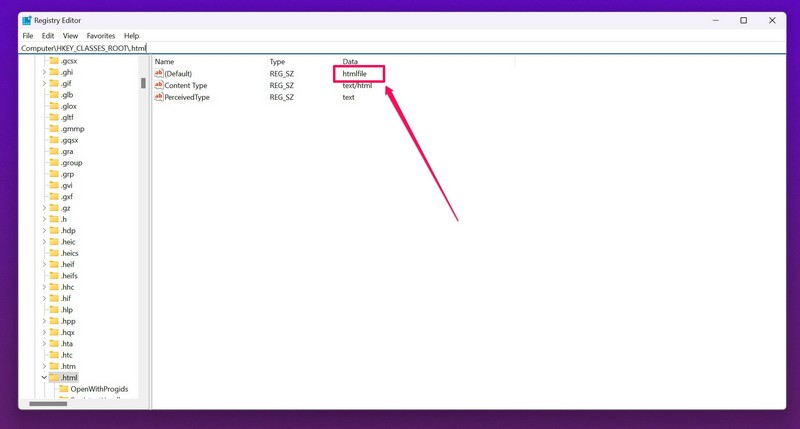Expand the .hpp key
Screen dimensions: 800x429
44,321
